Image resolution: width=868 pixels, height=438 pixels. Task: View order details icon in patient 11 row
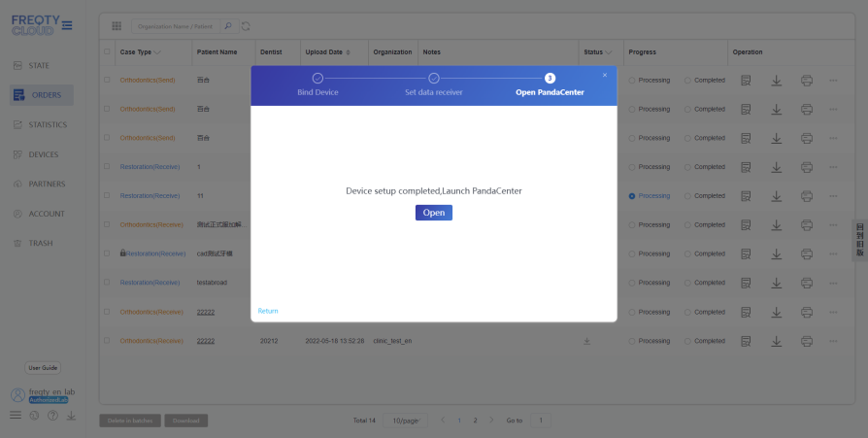746,196
